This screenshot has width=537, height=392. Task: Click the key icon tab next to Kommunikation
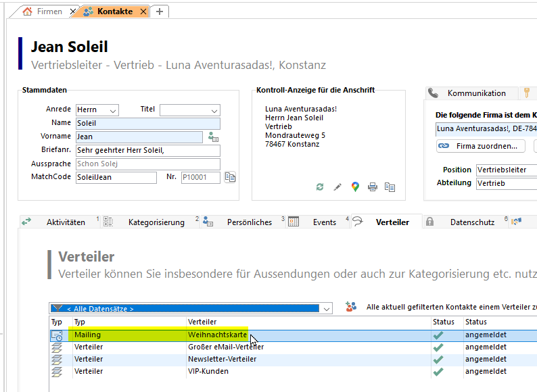click(526, 93)
